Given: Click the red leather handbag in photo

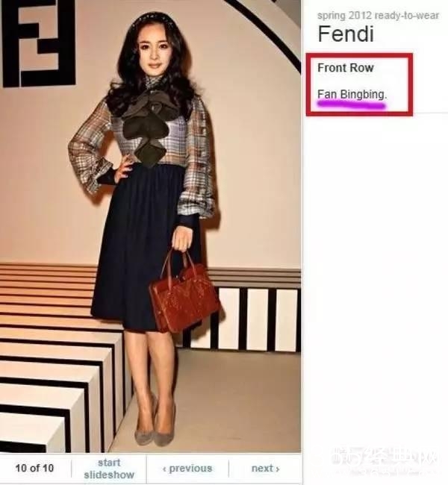Looking at the screenshot, I should [x=184, y=294].
